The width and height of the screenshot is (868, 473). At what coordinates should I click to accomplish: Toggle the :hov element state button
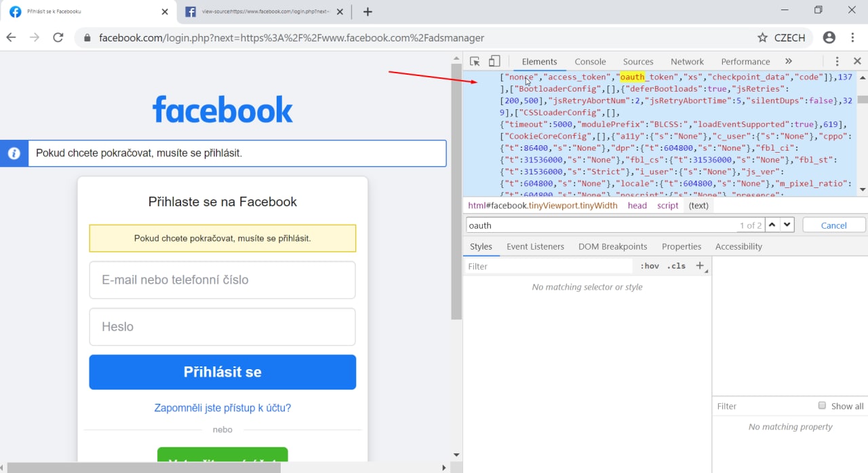click(x=649, y=266)
